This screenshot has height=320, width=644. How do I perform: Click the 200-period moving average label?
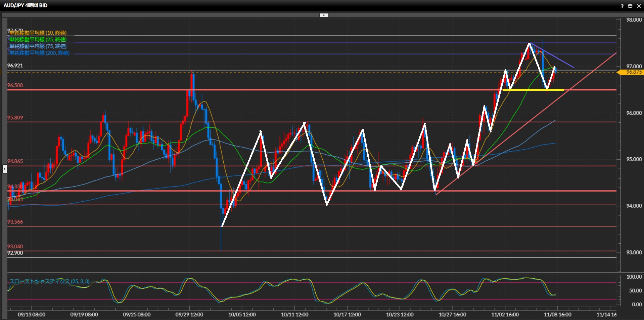tap(39, 53)
